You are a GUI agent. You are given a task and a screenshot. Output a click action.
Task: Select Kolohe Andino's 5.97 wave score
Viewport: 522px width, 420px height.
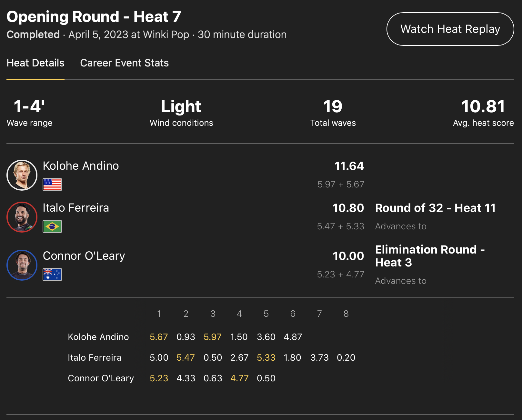pyautogui.click(x=213, y=337)
